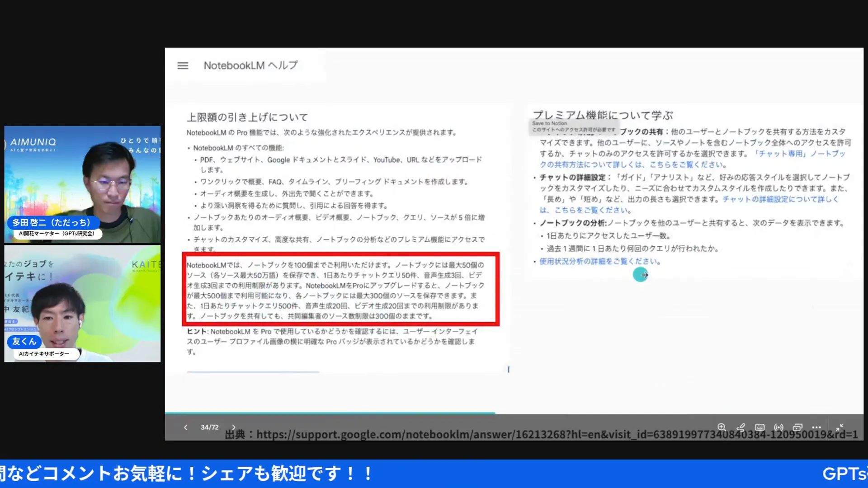The height and width of the screenshot is (488, 868).
Task: Exit fullscreen with the collapse arrows icon
Action: pyautogui.click(x=840, y=427)
